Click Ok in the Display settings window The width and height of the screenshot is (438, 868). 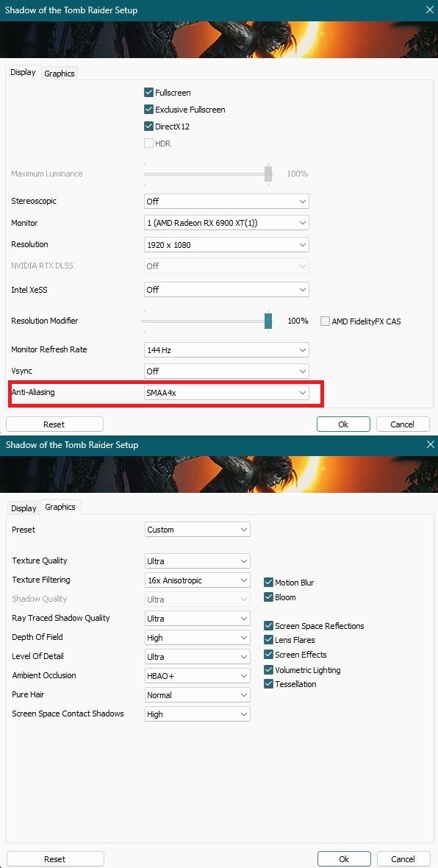(343, 424)
